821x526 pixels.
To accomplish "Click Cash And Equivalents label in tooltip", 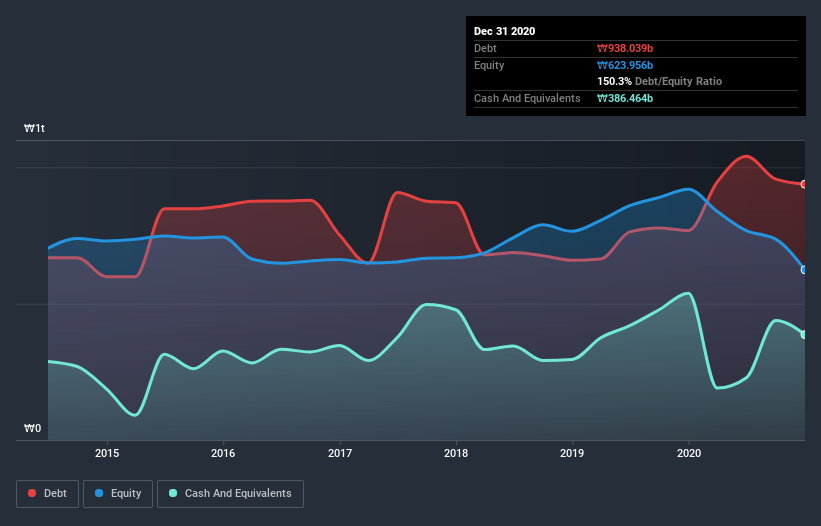I will pos(527,98).
